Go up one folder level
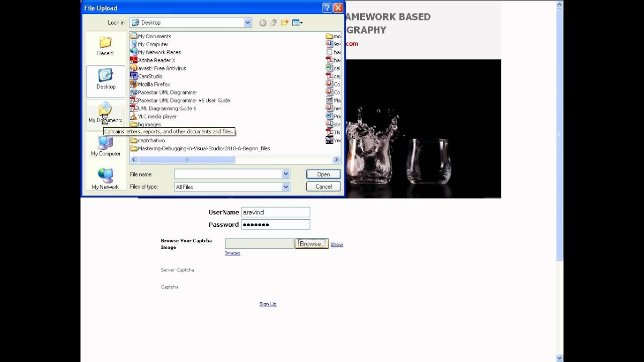The width and height of the screenshot is (644, 362). coord(274,23)
